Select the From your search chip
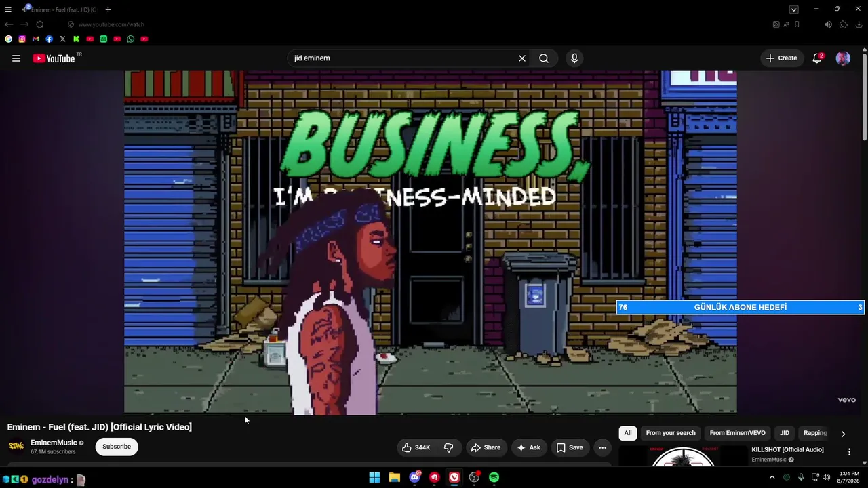Image resolution: width=868 pixels, height=488 pixels. (671, 433)
